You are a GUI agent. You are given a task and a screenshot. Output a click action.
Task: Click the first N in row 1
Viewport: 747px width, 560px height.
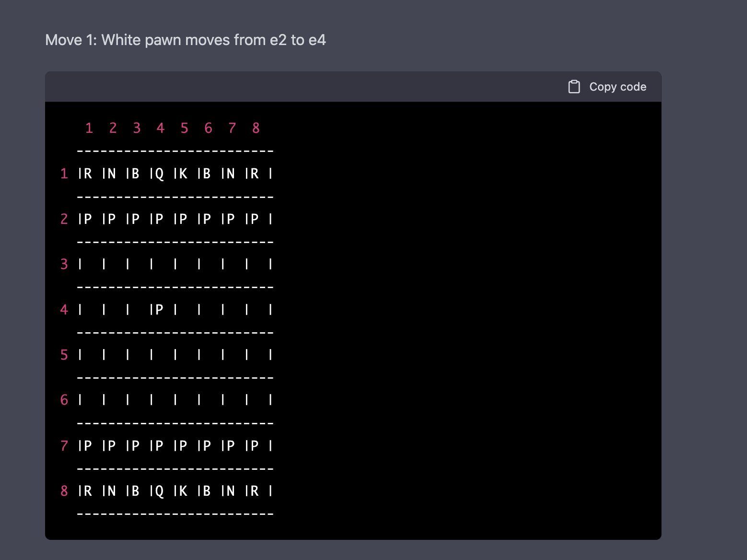tap(112, 174)
